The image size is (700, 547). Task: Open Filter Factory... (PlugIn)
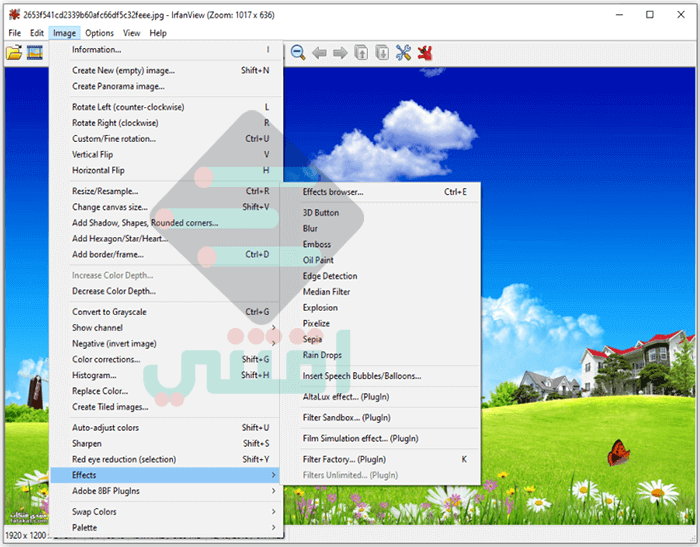click(x=380, y=459)
